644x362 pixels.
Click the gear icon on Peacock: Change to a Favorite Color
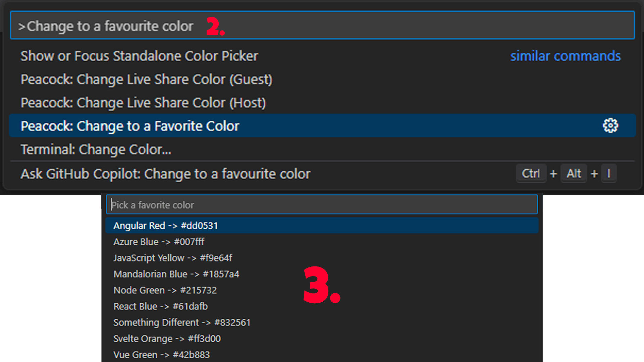(x=610, y=126)
